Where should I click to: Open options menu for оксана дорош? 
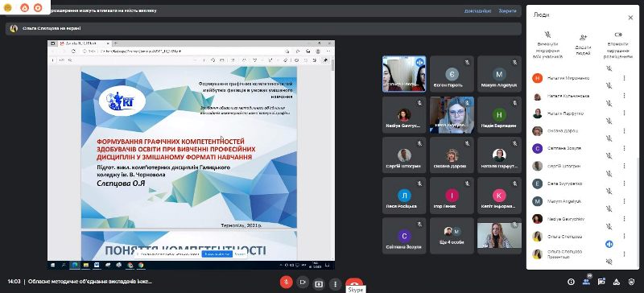coord(625,130)
